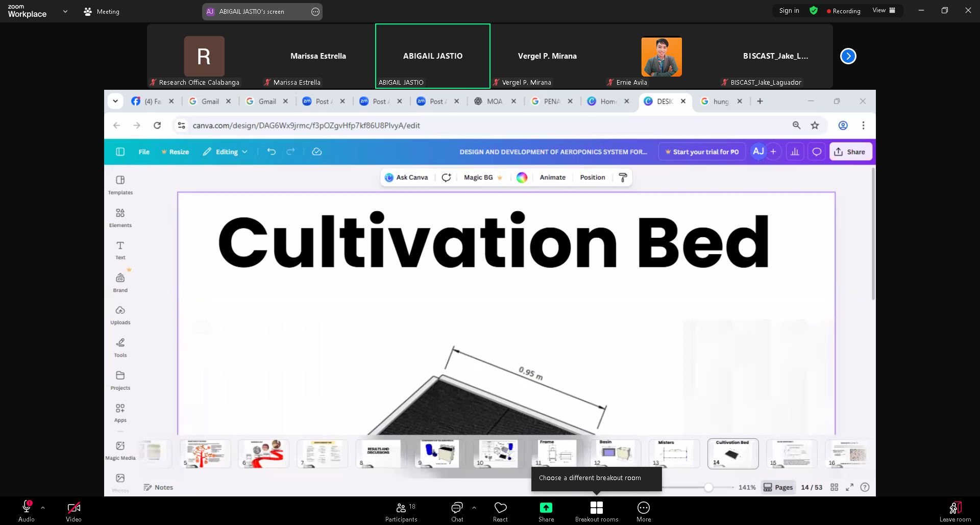
Task: Select ABIGAIL JASTIO participant tile
Action: tap(432, 56)
